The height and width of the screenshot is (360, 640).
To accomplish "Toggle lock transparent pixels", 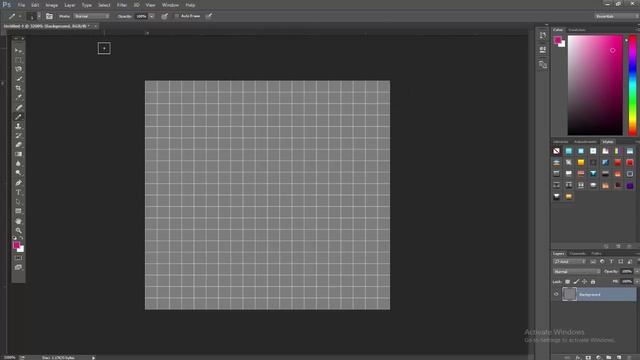I will point(567,282).
